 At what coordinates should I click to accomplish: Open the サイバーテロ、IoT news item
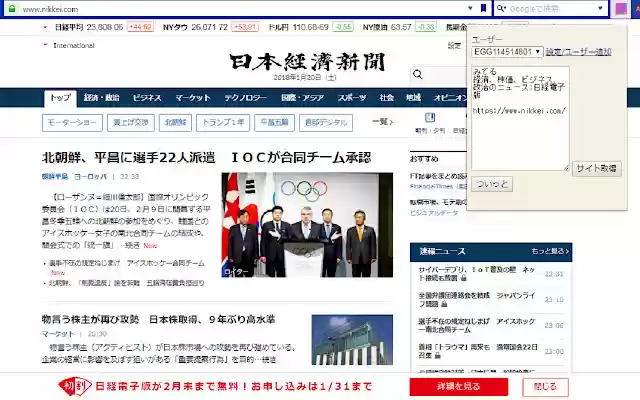[x=477, y=273]
